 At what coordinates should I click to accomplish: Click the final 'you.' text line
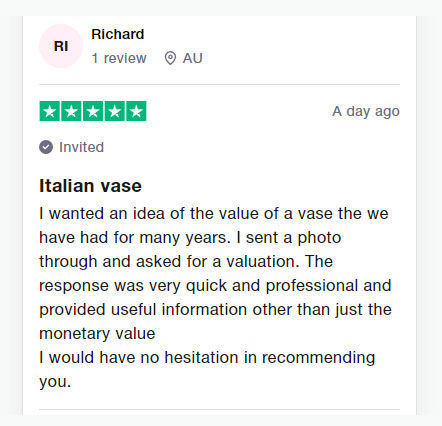pos(55,382)
